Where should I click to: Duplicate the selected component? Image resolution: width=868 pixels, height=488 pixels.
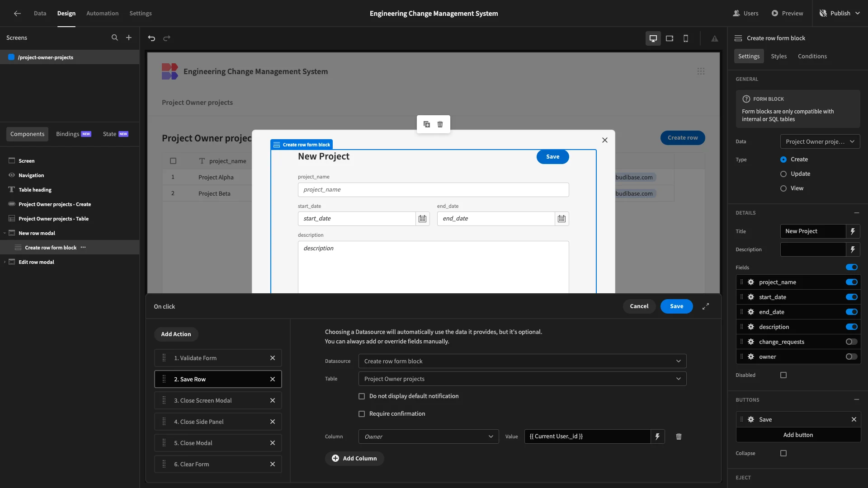coord(427,124)
